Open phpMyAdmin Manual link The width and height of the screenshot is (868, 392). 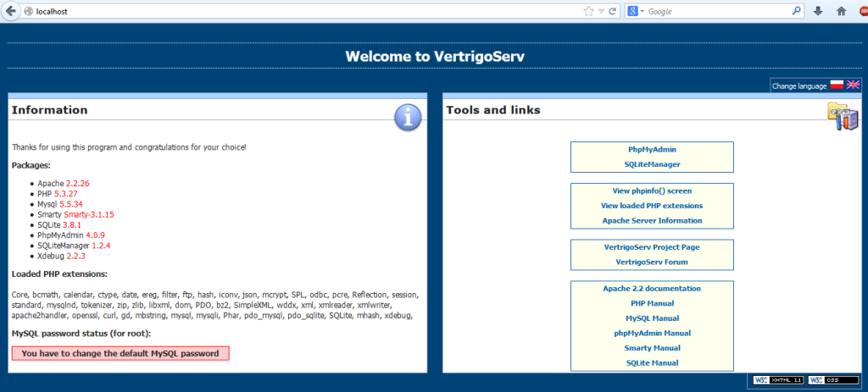[652, 334]
